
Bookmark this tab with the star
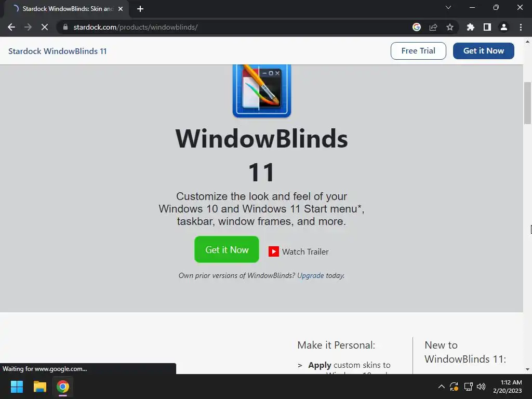(450, 27)
